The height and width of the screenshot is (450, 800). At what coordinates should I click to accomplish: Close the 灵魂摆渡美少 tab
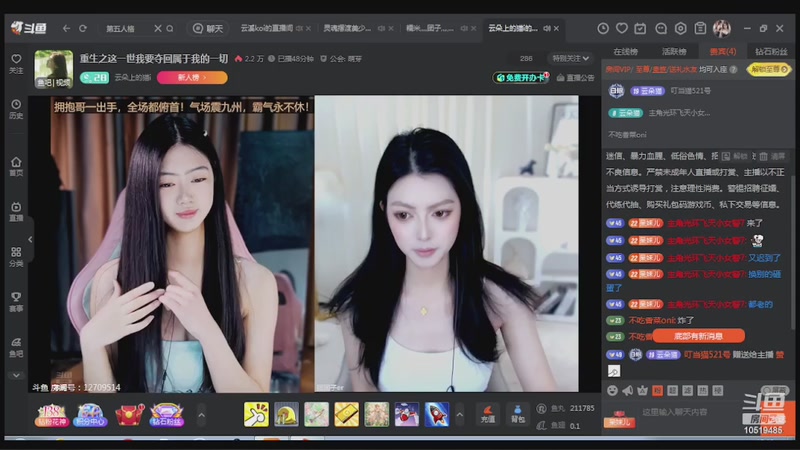391,29
